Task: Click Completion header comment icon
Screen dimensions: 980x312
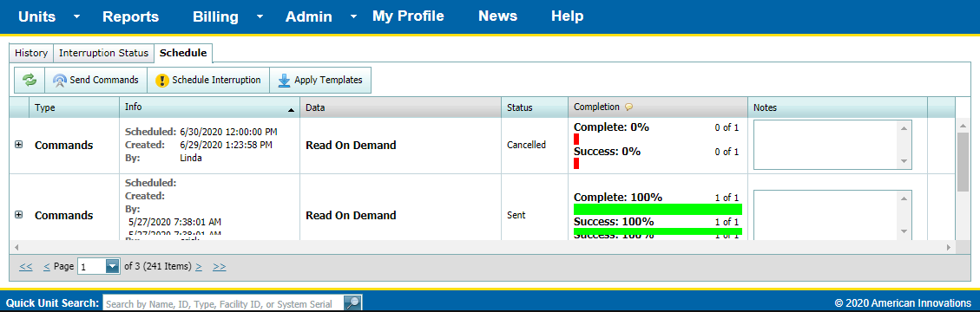Action: click(629, 107)
